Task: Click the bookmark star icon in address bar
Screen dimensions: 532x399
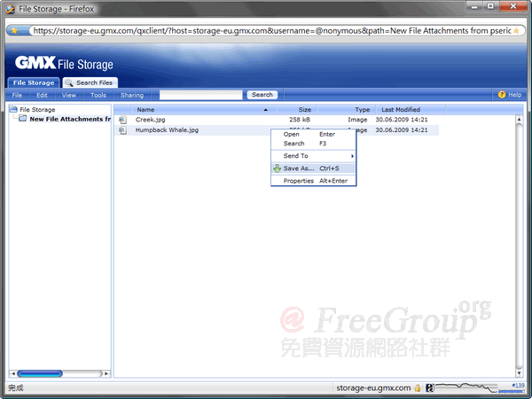Action: (14, 30)
